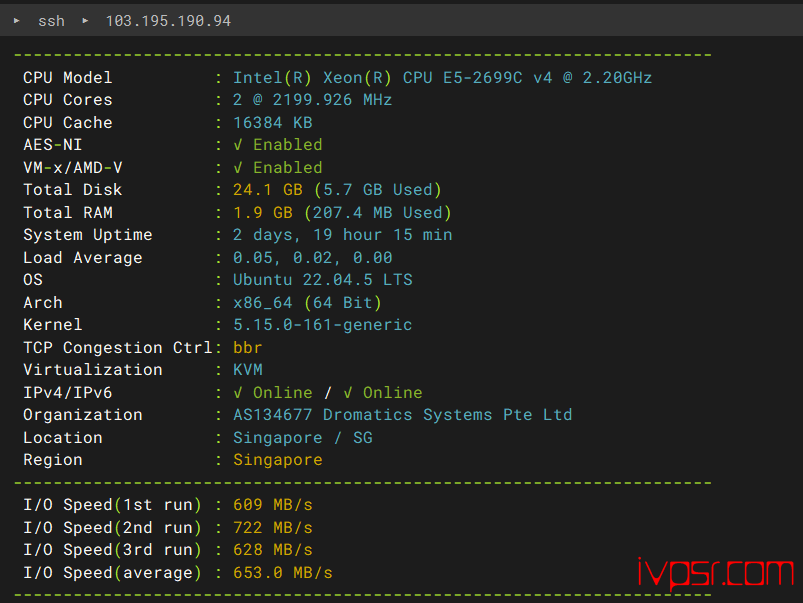Click the Ubuntu 22.04.5 LTS text
Image resolution: width=803 pixels, height=603 pixels.
[323, 280]
